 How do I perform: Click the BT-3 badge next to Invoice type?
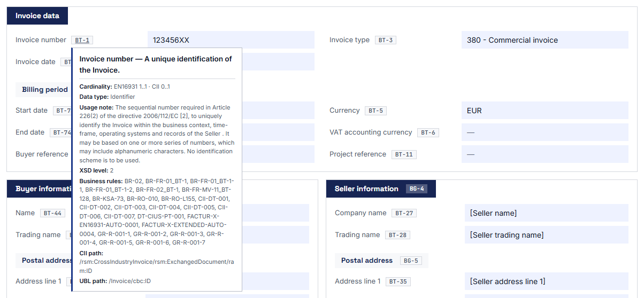[385, 40]
